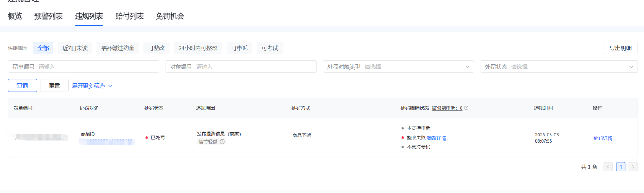The height and width of the screenshot is (193, 644).
Task: Open the 概览 tab
Action: 15,17
